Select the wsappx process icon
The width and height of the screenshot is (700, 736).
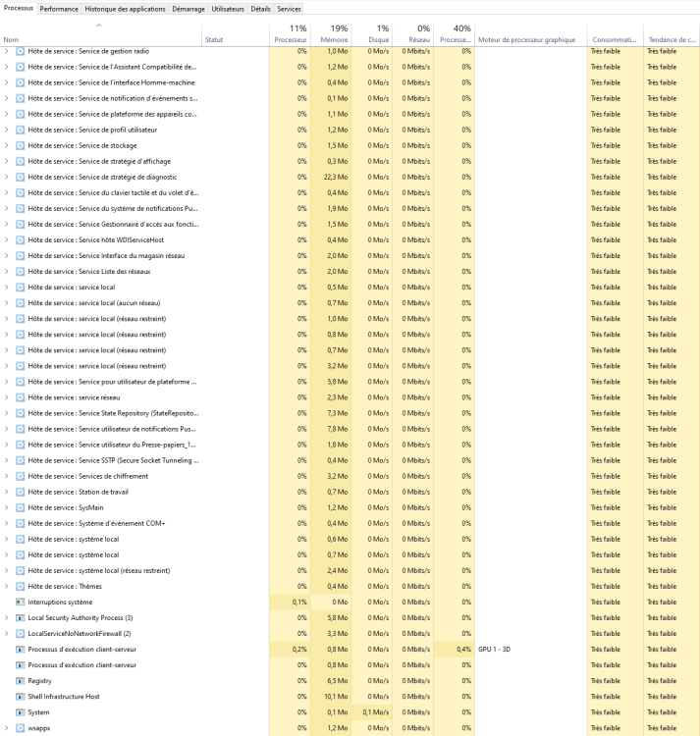click(x=21, y=728)
